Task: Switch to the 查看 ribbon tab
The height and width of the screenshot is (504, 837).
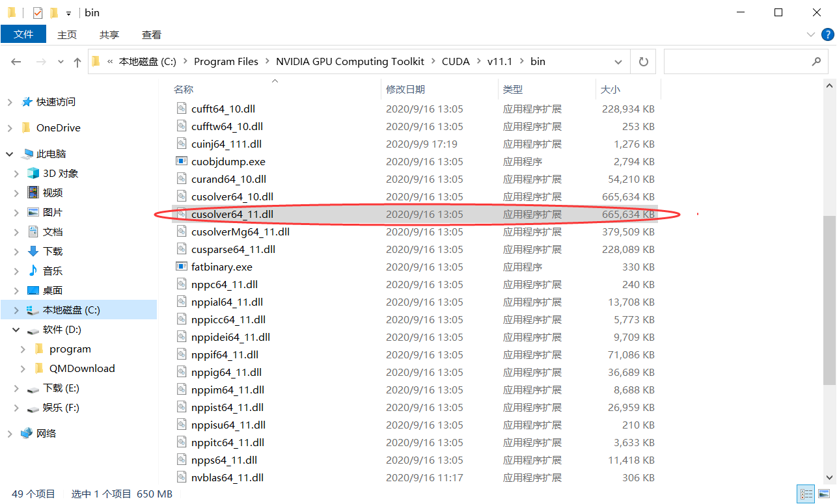Action: [x=151, y=34]
